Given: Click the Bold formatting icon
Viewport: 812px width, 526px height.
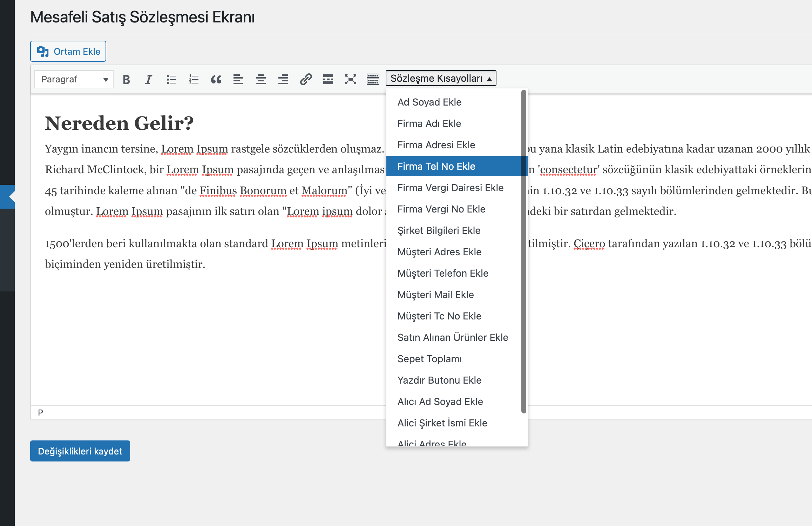Looking at the screenshot, I should (x=126, y=80).
